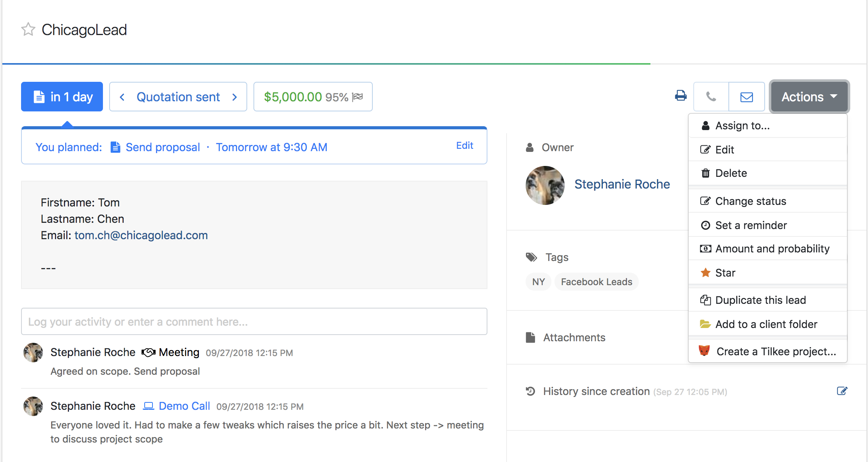Move to previous status with left chevron
Screen dimensions: 868x462
(x=122, y=97)
